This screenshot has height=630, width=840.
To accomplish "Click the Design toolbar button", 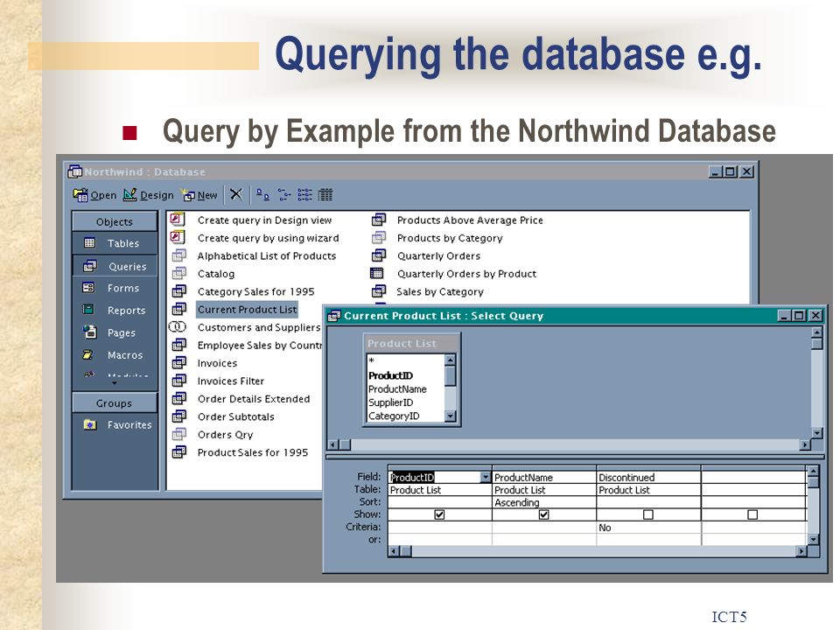I will 149,195.
